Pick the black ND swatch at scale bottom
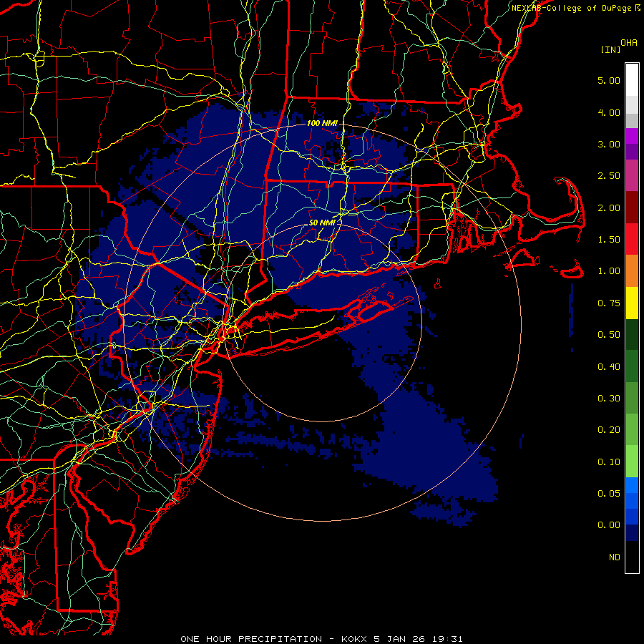The width and height of the screenshot is (644, 644). pos(632,557)
